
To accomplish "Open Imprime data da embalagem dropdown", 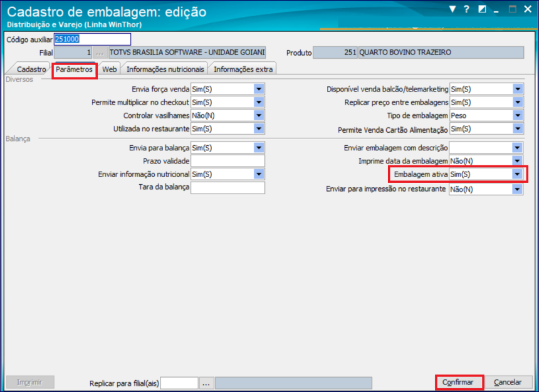I will [517, 161].
